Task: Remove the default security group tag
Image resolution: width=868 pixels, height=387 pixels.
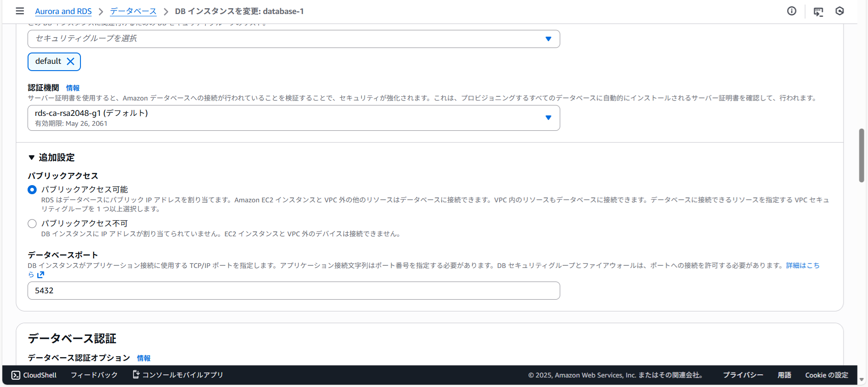Action: coord(71,62)
